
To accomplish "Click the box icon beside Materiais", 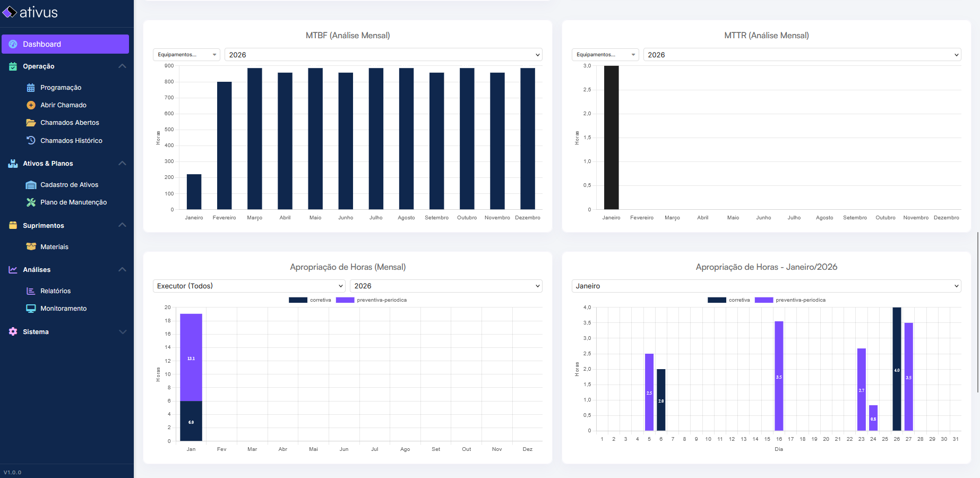I will (31, 246).
